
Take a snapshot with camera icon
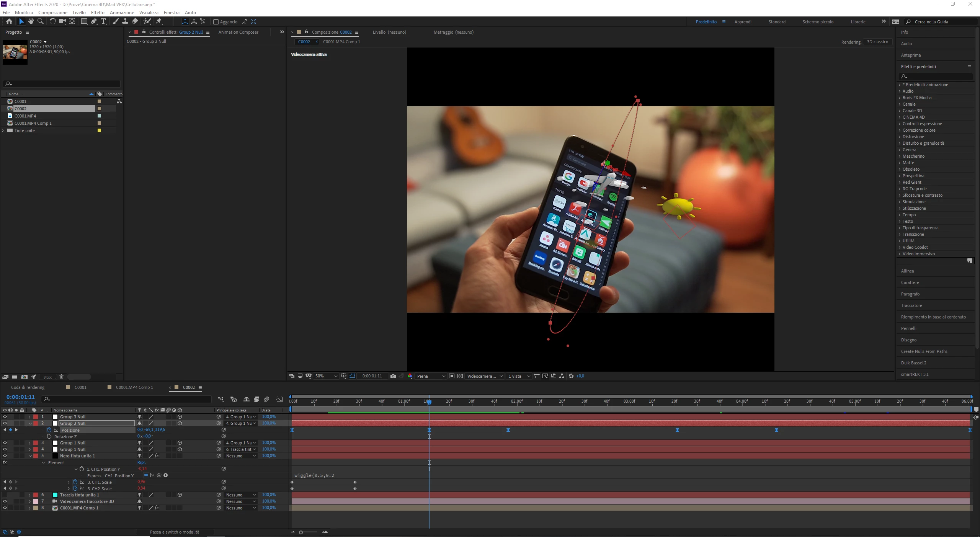(393, 376)
